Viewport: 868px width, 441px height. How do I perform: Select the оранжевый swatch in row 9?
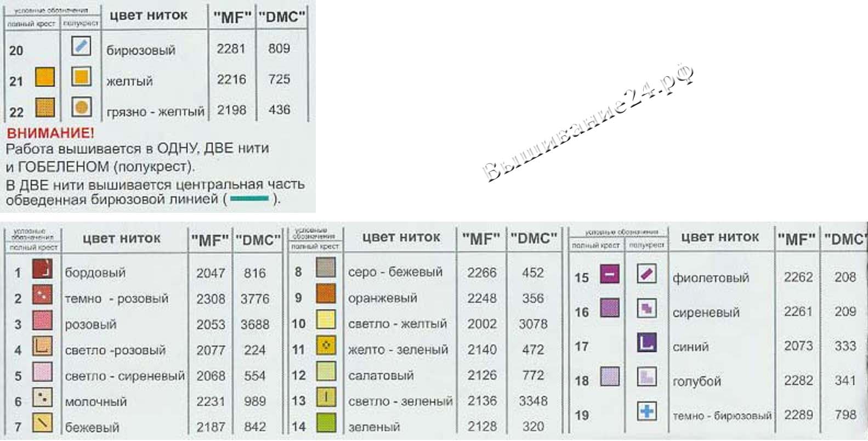click(325, 295)
